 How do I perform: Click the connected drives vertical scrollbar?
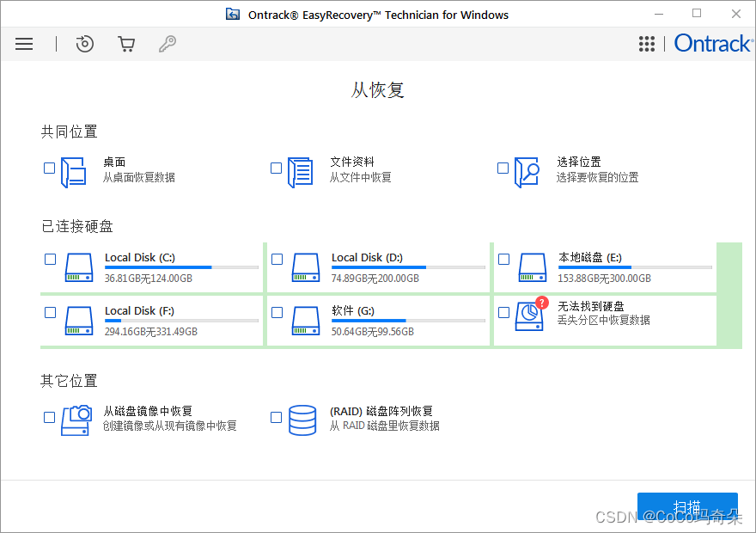(x=729, y=295)
